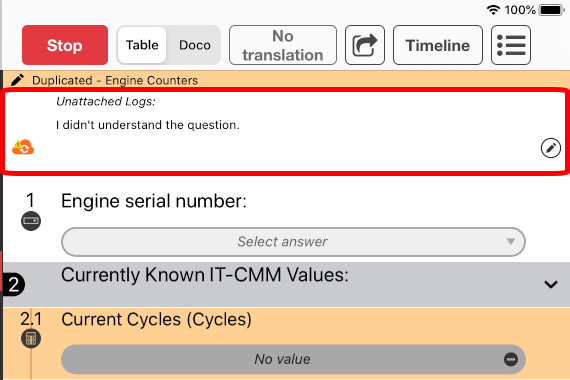Image resolution: width=570 pixels, height=380 pixels.
Task: Select the step 2 number badge
Action: 14,284
